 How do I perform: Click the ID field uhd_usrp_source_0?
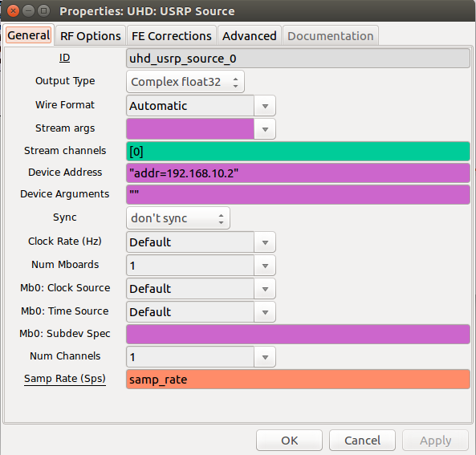click(x=298, y=59)
